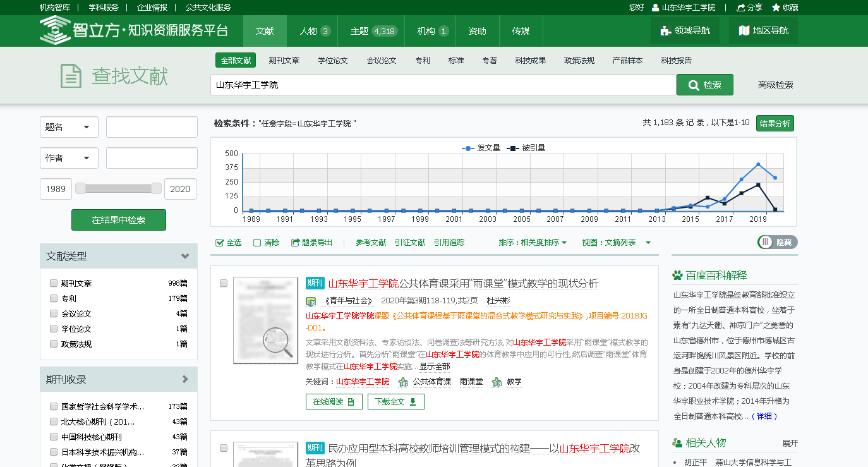Switch to the 人物 tab
This screenshot has height=467, width=868.
[315, 31]
